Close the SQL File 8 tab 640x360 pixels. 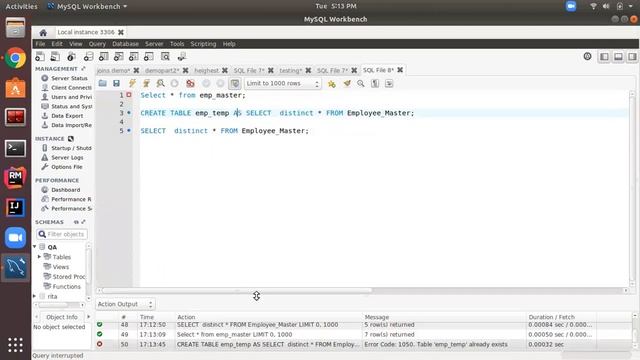[x=400, y=70]
